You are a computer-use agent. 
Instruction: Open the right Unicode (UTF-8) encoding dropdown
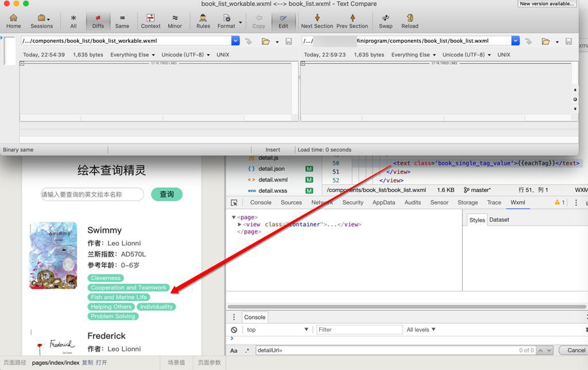point(466,55)
